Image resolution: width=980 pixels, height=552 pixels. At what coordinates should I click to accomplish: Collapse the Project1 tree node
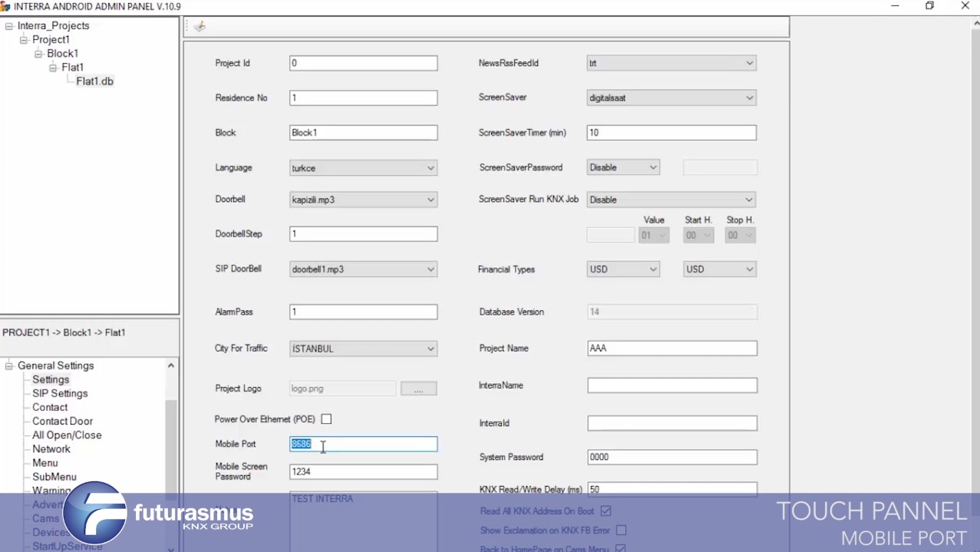[24, 40]
